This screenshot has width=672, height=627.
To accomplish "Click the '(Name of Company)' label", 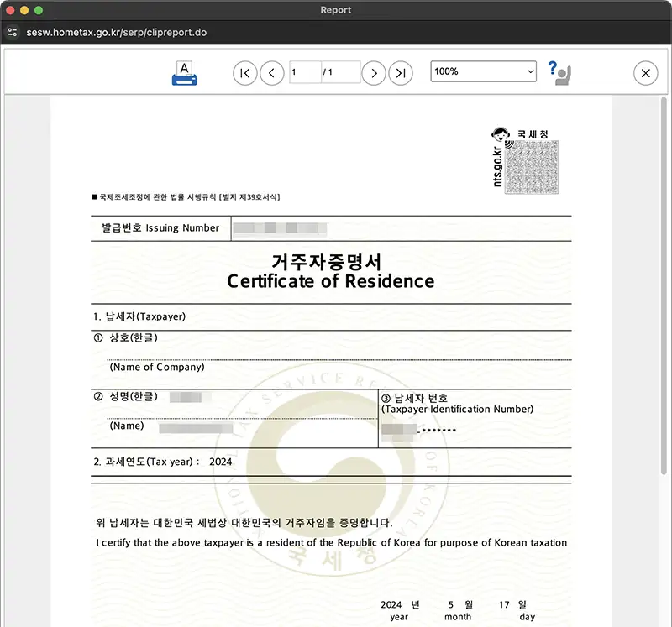I will [x=157, y=367].
